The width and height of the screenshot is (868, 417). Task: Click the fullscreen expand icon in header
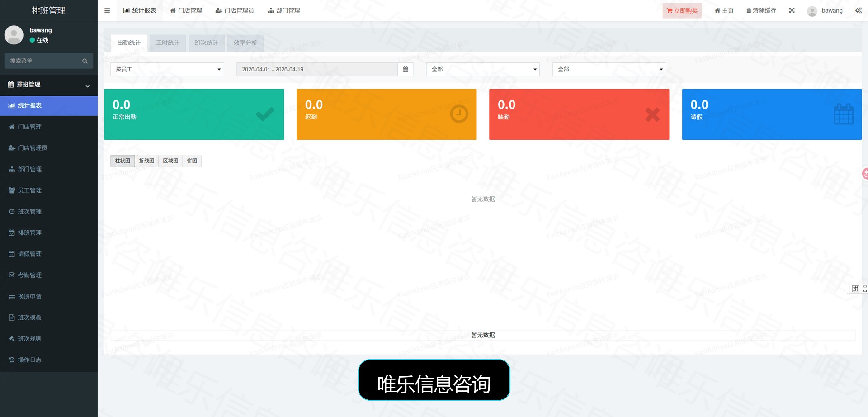point(792,10)
